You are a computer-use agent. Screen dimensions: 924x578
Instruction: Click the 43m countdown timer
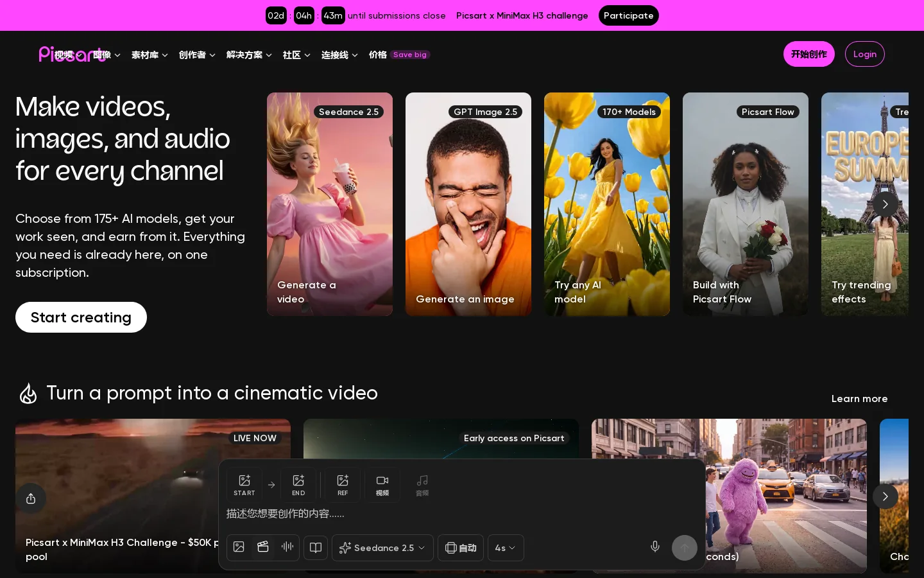[x=333, y=15]
